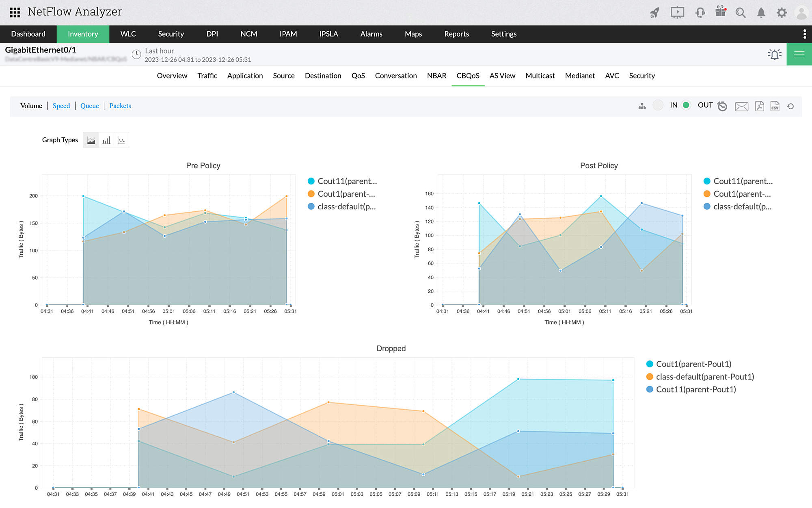Click class-default orange swatch in Dropped legend

[650, 377]
